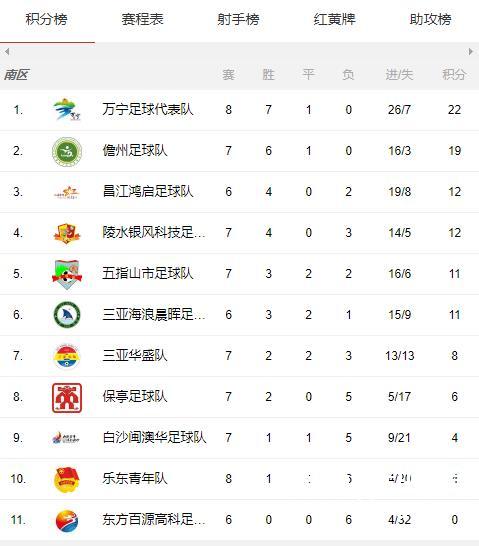Select the 乐东青年队 youth league emblem
This screenshot has width=479, height=546.
point(67,480)
